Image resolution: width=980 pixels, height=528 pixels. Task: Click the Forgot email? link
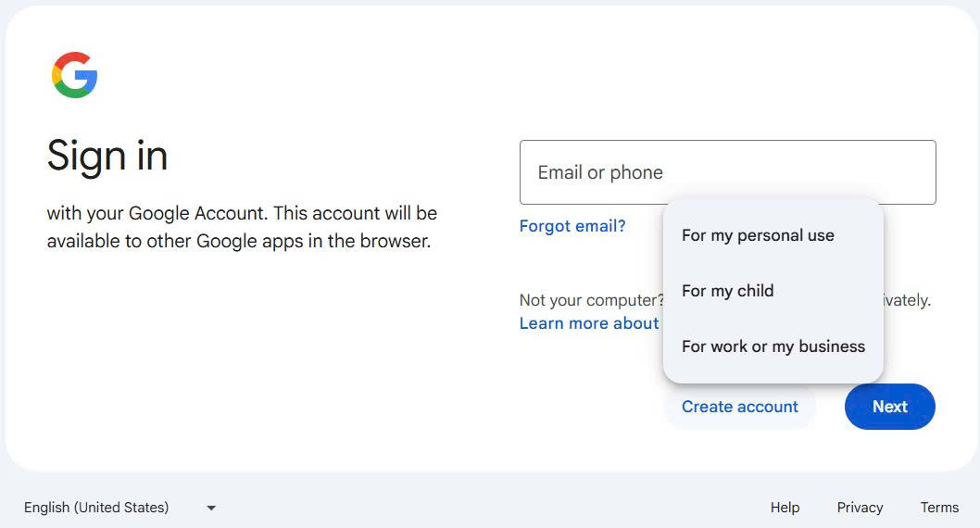coord(572,226)
